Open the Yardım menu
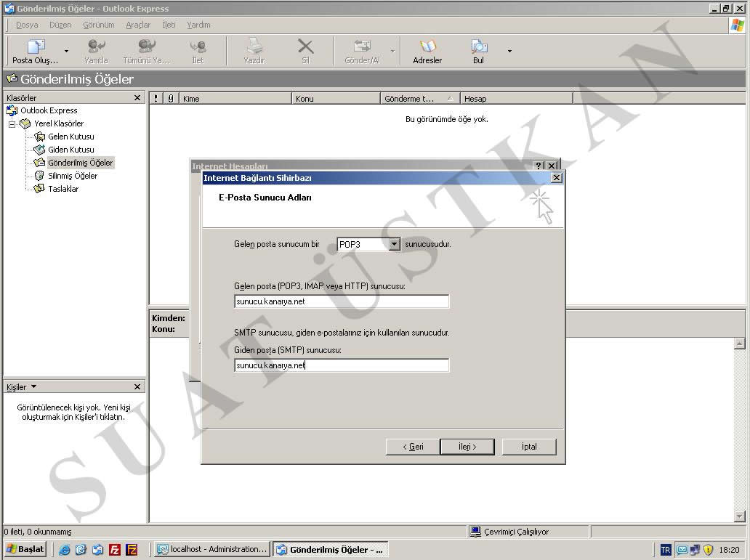The width and height of the screenshot is (750, 560). [198, 25]
